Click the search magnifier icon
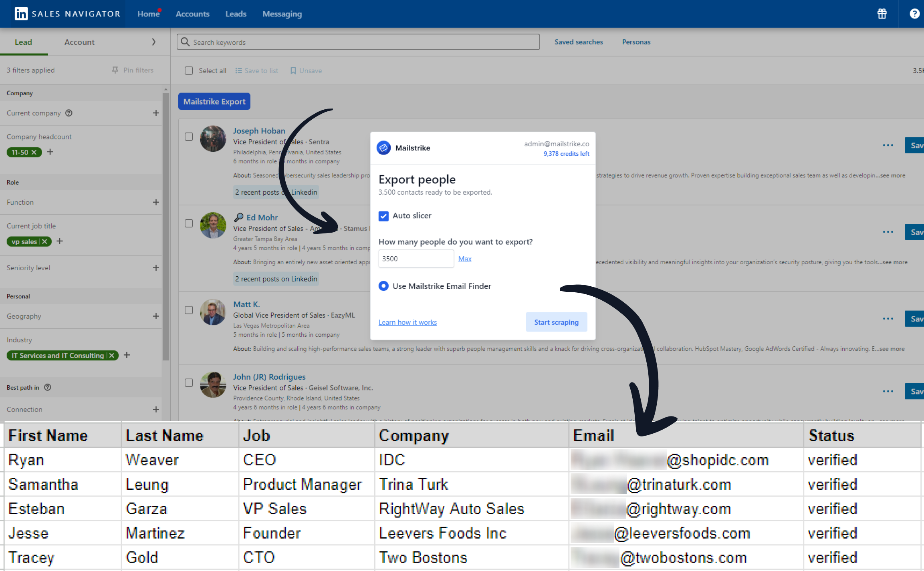The width and height of the screenshot is (924, 571). click(x=185, y=42)
